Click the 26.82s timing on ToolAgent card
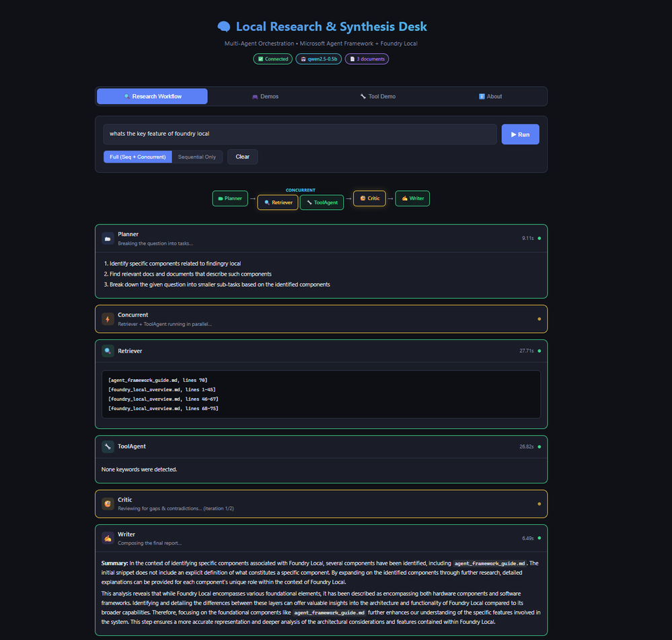 point(527,447)
